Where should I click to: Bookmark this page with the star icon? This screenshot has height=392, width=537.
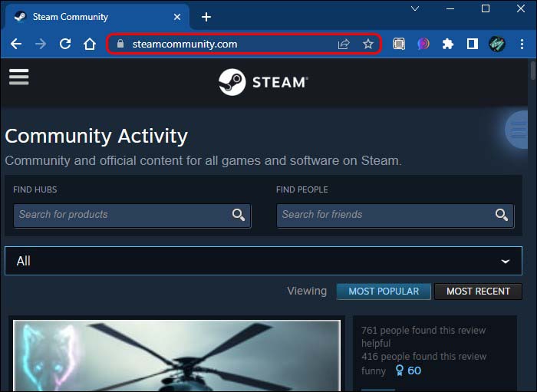pos(368,44)
